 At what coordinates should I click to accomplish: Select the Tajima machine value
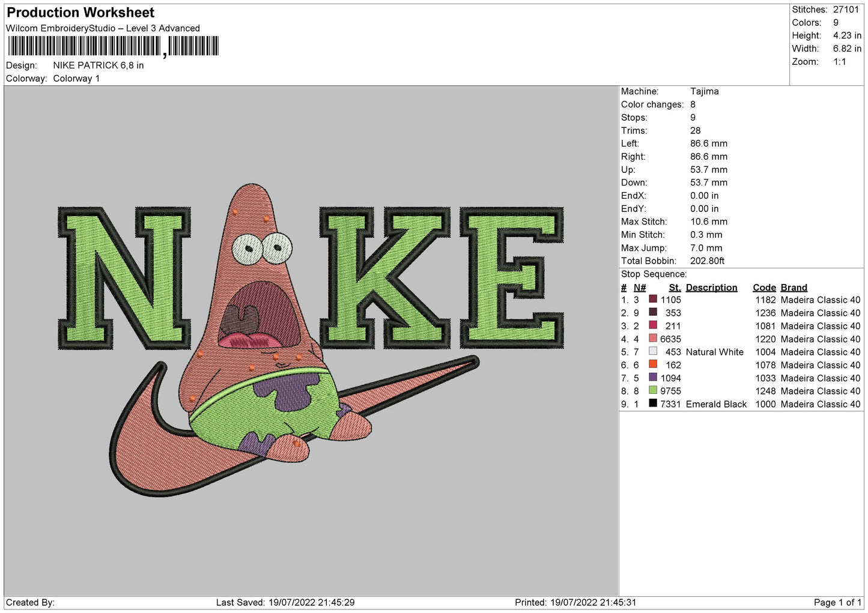705,91
